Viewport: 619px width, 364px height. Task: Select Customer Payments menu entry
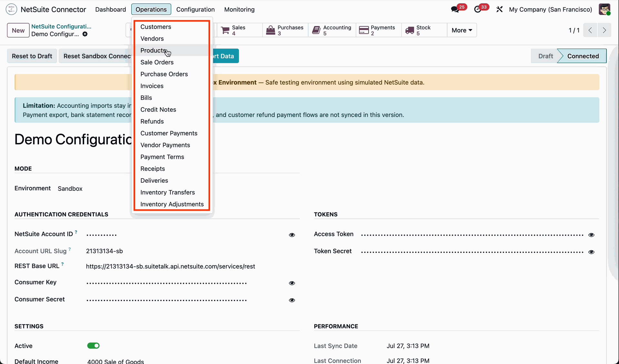(172, 133)
